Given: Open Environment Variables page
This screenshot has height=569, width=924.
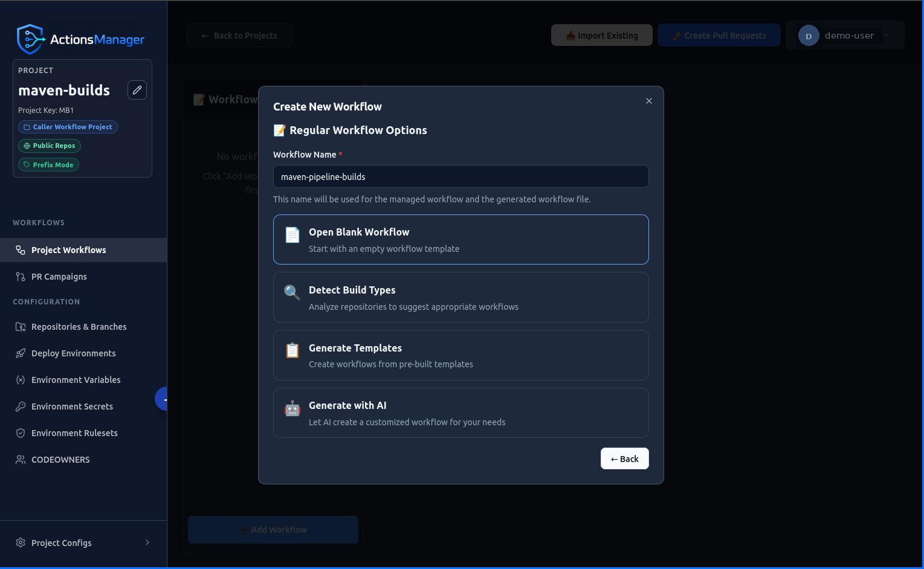Looking at the screenshot, I should (x=83, y=380).
